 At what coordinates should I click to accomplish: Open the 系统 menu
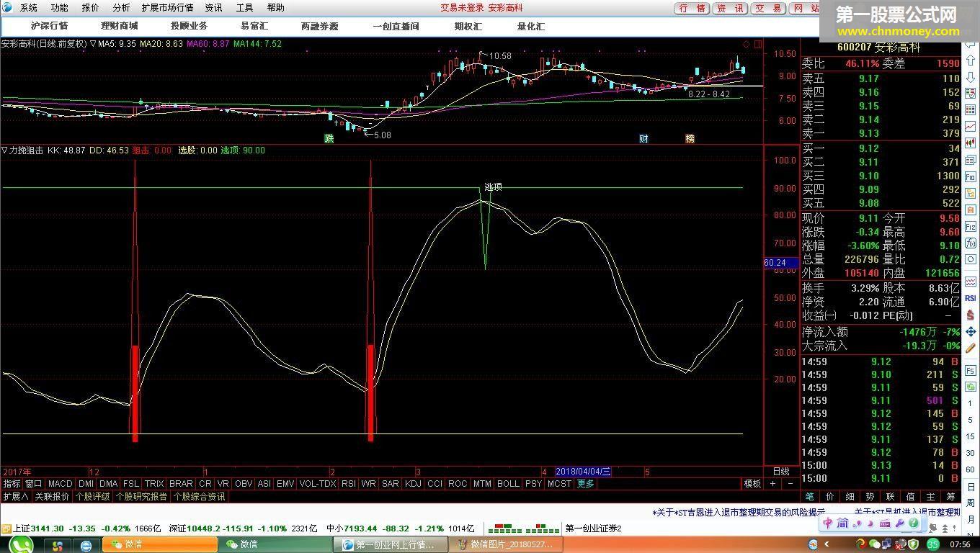point(29,8)
